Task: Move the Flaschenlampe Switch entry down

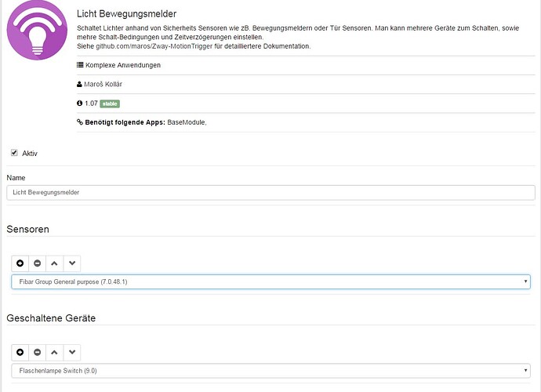Action: pos(71,352)
